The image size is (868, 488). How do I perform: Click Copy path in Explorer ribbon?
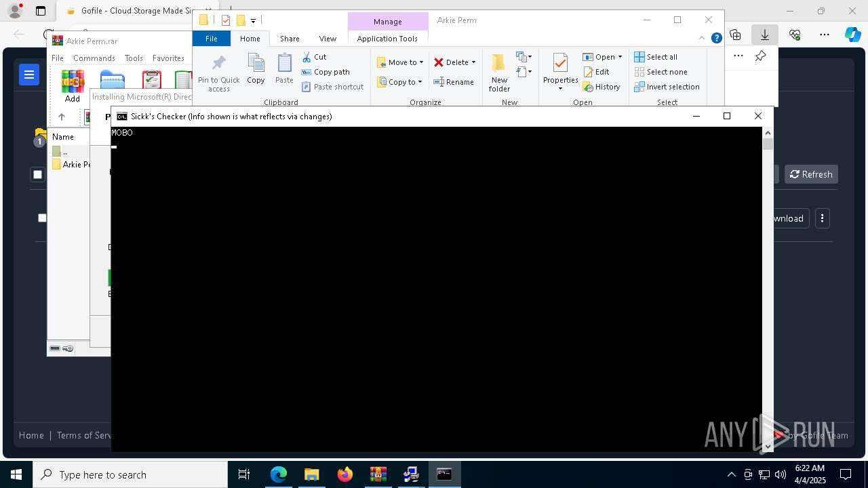point(325,72)
